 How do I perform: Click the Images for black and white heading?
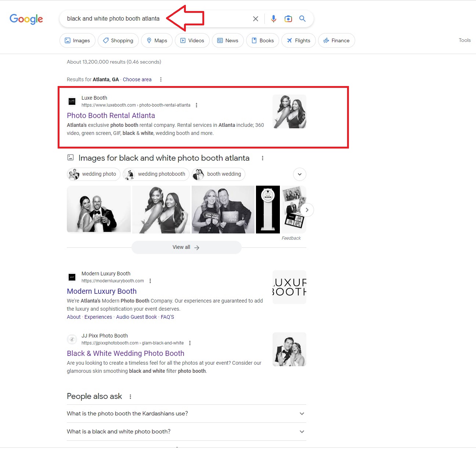[x=164, y=158]
